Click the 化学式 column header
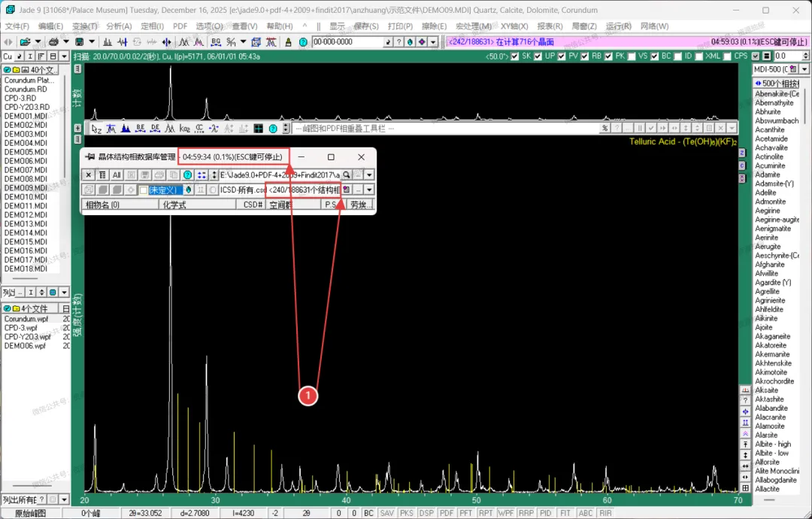Image resolution: width=812 pixels, height=519 pixels. [198, 205]
